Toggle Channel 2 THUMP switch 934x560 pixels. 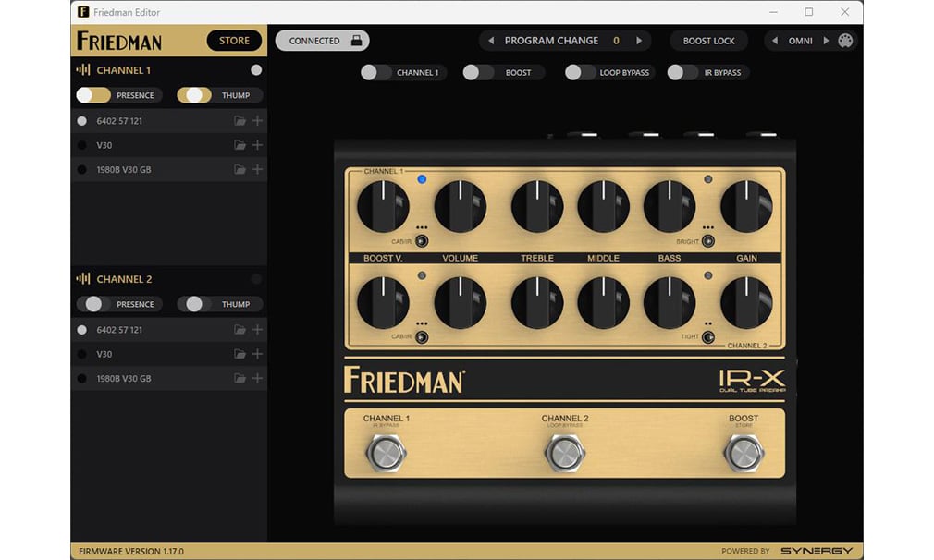pos(194,304)
